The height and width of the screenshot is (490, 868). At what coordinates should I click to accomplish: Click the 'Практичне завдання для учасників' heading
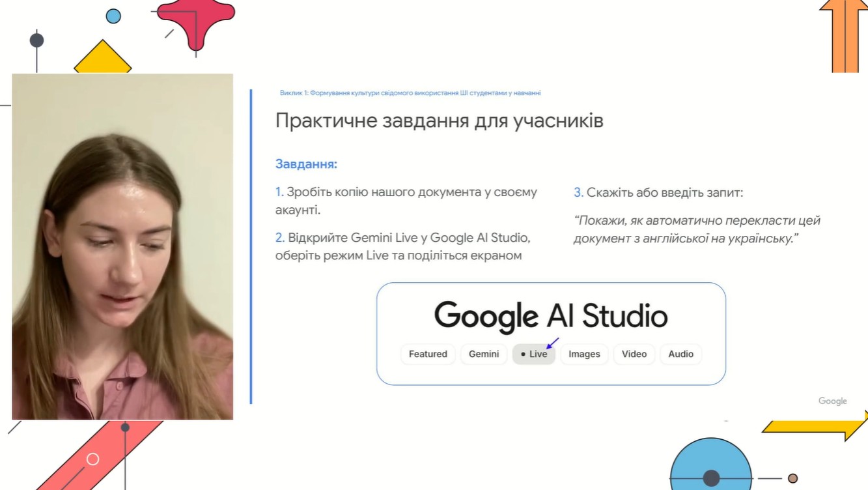[439, 121]
